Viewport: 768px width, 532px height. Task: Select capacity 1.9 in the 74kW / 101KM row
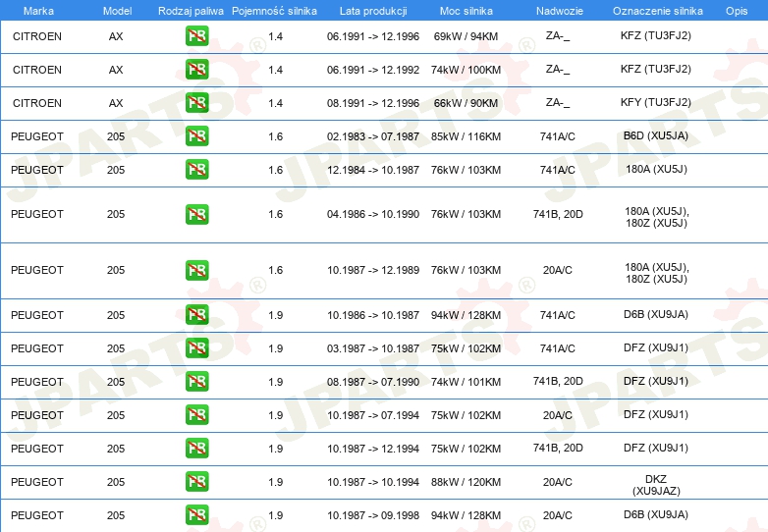pos(276,381)
